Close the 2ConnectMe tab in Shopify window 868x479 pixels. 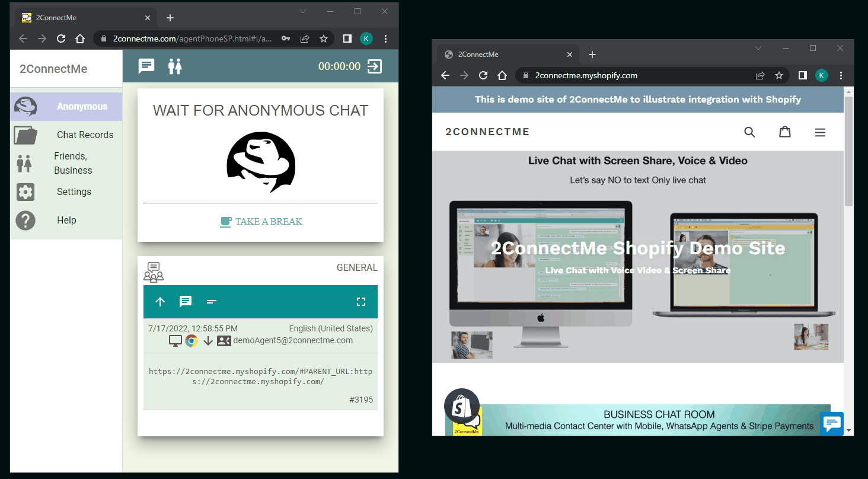[570, 55]
